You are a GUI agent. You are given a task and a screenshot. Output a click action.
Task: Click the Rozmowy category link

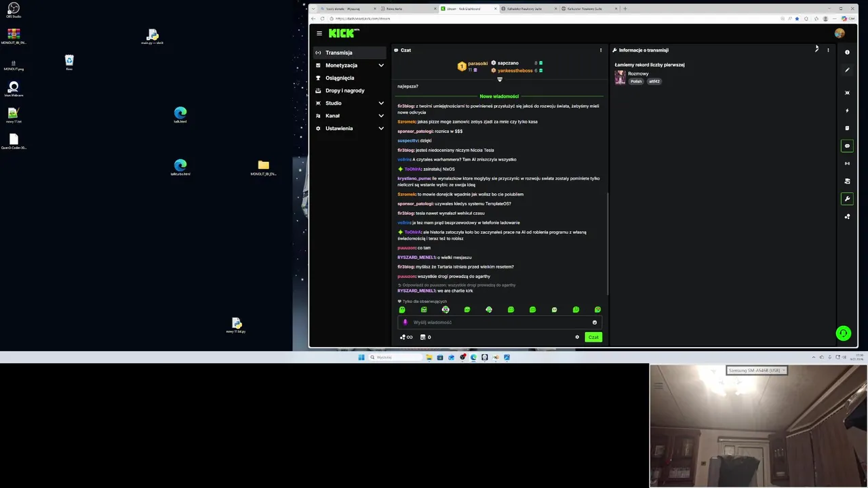pyautogui.click(x=638, y=73)
